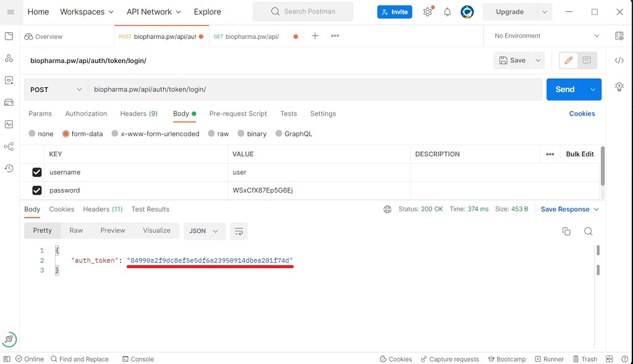The image size is (633, 364).
Task: Open the Send button dropdown arrow
Action: pos(593,90)
